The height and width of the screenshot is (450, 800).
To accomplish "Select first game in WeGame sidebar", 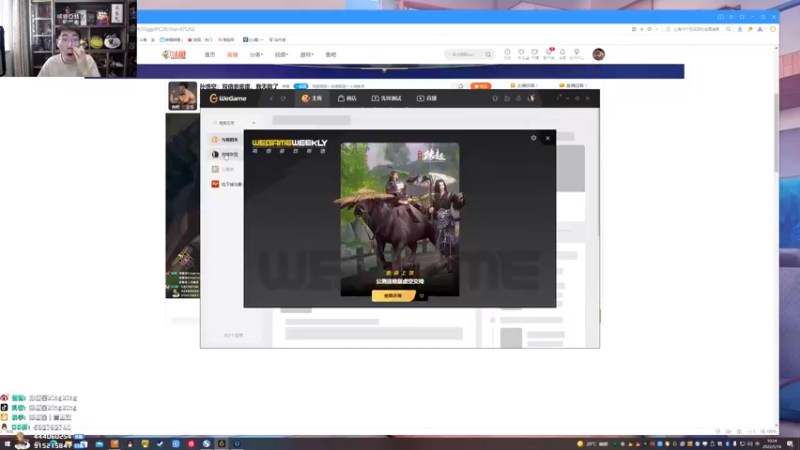I will click(225, 139).
